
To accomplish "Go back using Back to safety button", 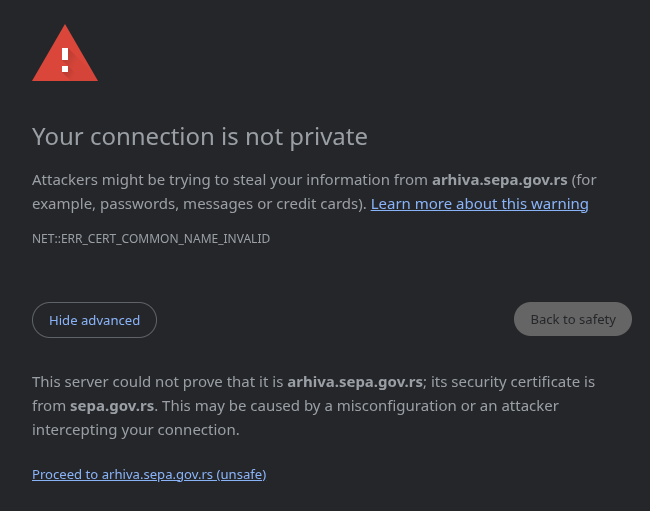I will point(573,319).
